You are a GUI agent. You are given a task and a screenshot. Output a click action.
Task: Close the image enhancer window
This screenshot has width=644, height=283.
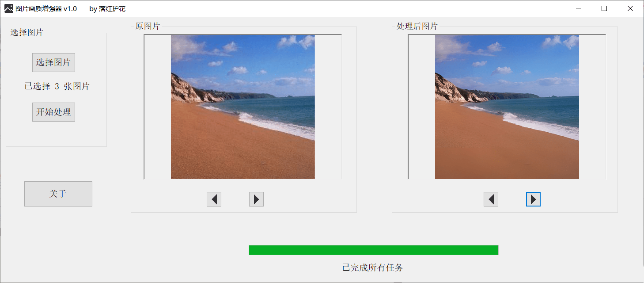click(x=630, y=8)
